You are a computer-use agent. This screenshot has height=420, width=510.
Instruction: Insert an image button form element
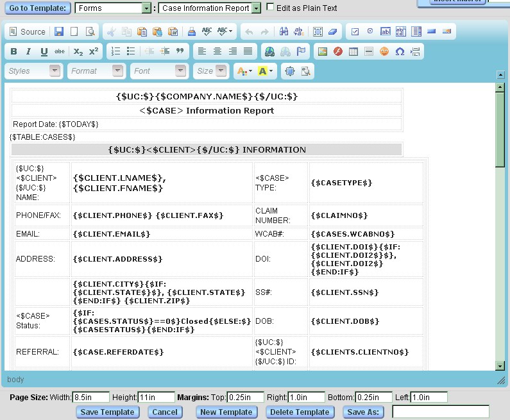pos(447,31)
